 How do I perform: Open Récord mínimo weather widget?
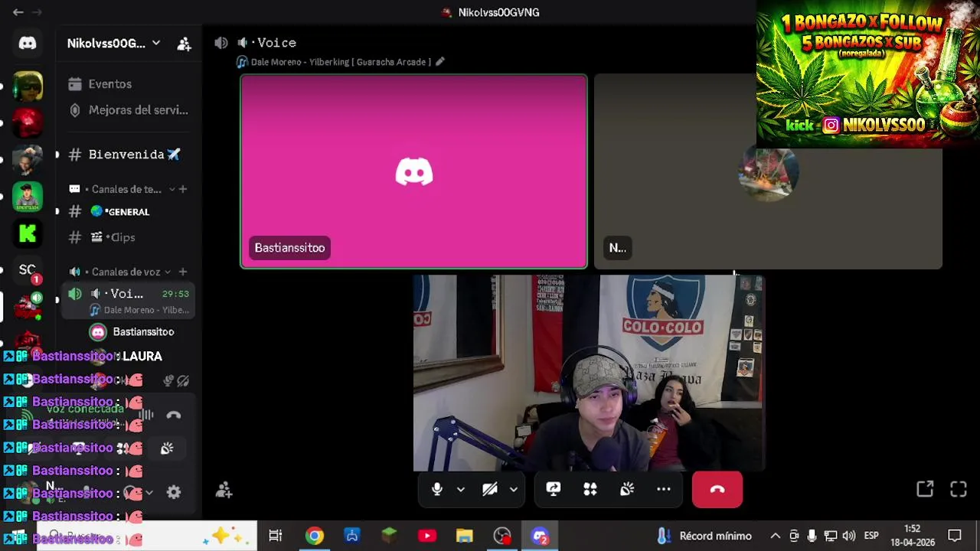(705, 536)
